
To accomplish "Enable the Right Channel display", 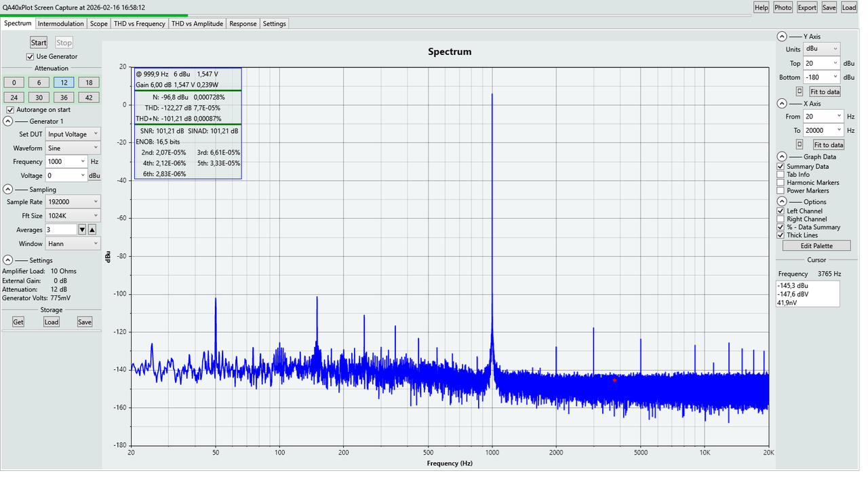I will click(780, 218).
